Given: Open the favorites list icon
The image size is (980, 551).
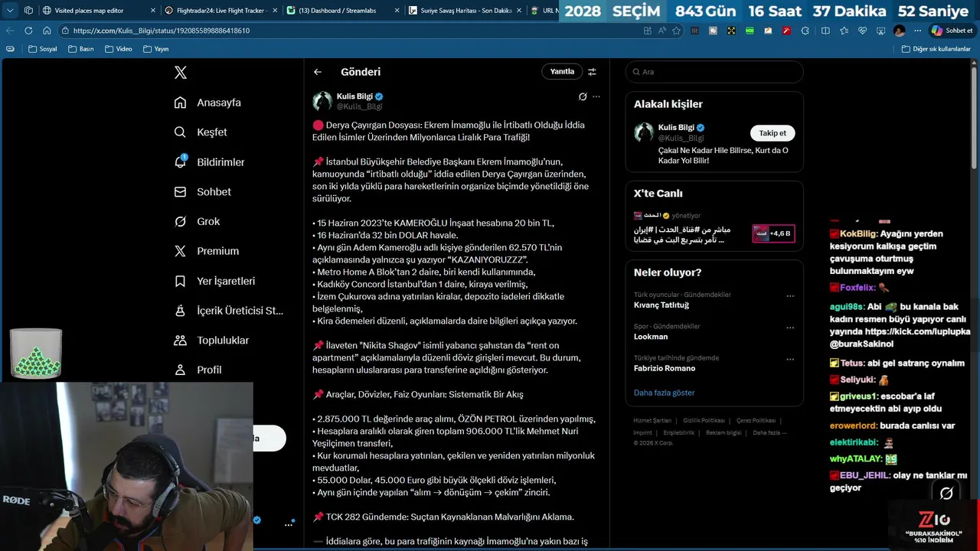Looking at the screenshot, I should pyautogui.click(x=844, y=31).
